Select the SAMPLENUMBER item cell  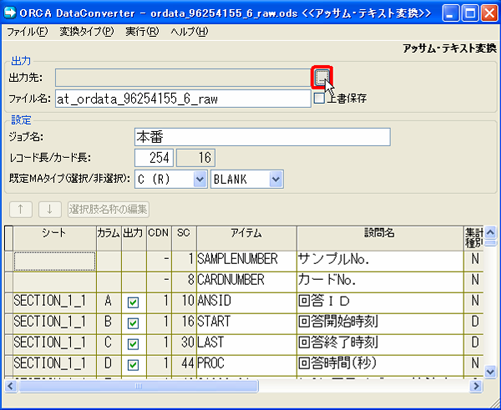tap(246, 261)
